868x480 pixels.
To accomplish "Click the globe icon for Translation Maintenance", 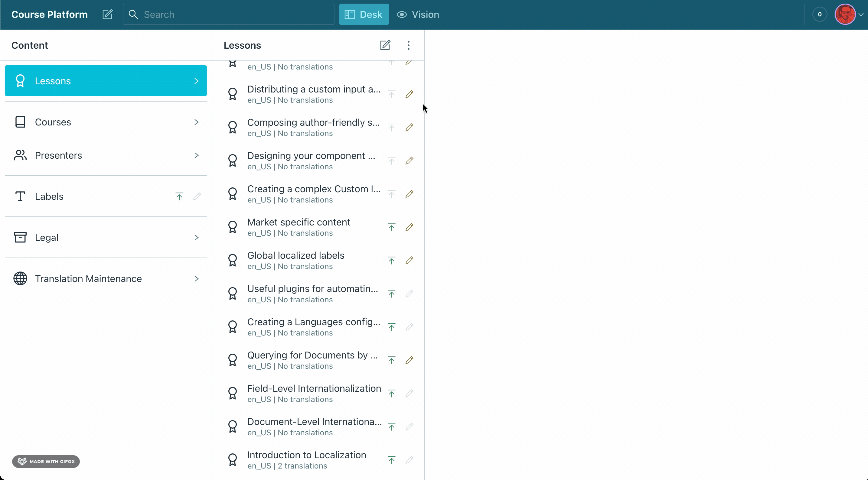I will coord(20,279).
